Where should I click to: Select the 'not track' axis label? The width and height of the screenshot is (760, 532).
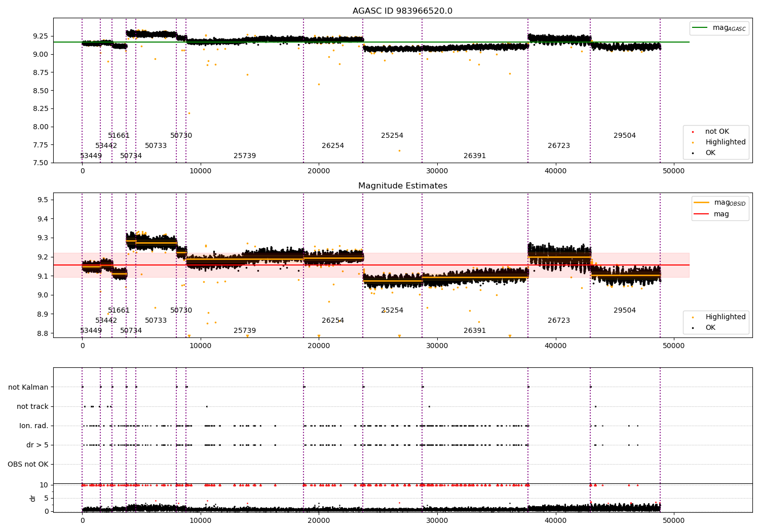point(32,407)
